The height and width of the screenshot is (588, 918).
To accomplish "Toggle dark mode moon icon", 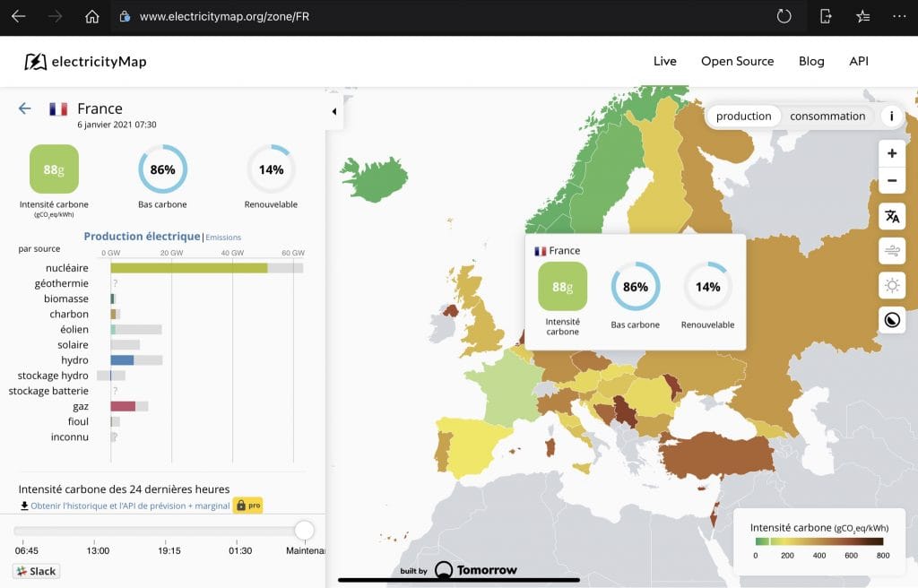I will point(892,320).
